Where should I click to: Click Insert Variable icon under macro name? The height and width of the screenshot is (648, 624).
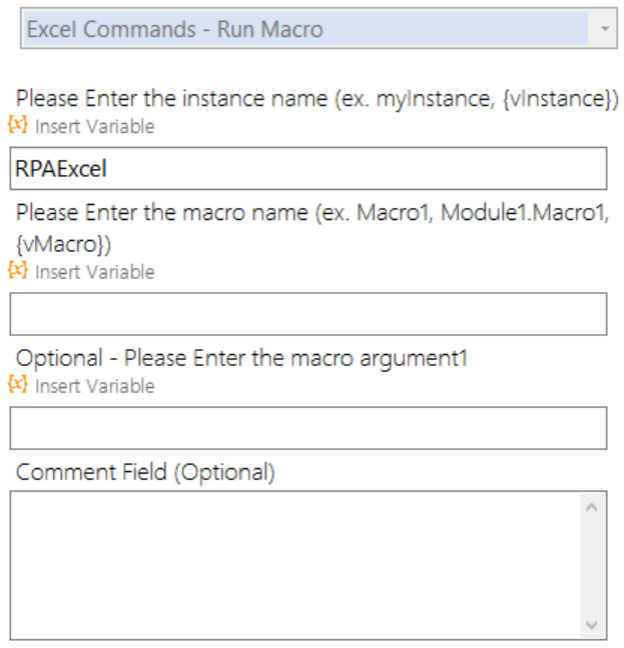[x=18, y=271]
